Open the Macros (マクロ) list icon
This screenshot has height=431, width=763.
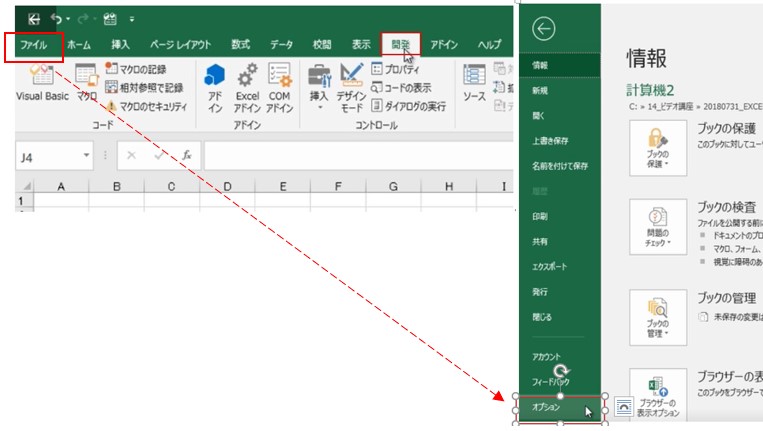coord(87,83)
